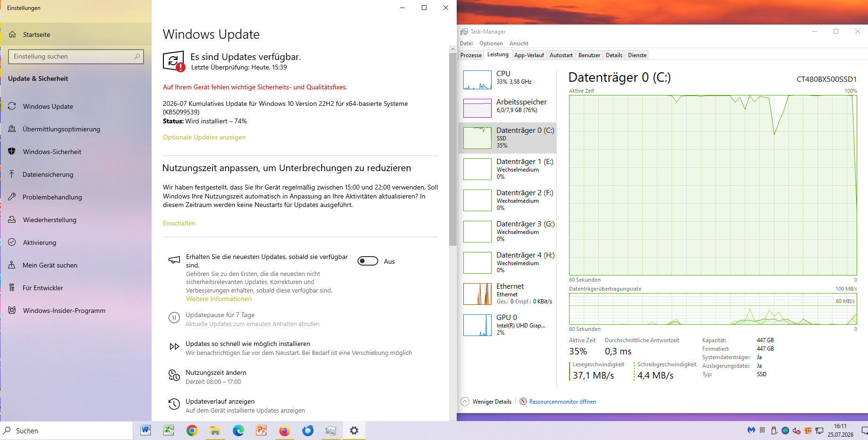Switch to App-Verlauf tab
Image resolution: width=868 pixels, height=440 pixels.
(529, 55)
